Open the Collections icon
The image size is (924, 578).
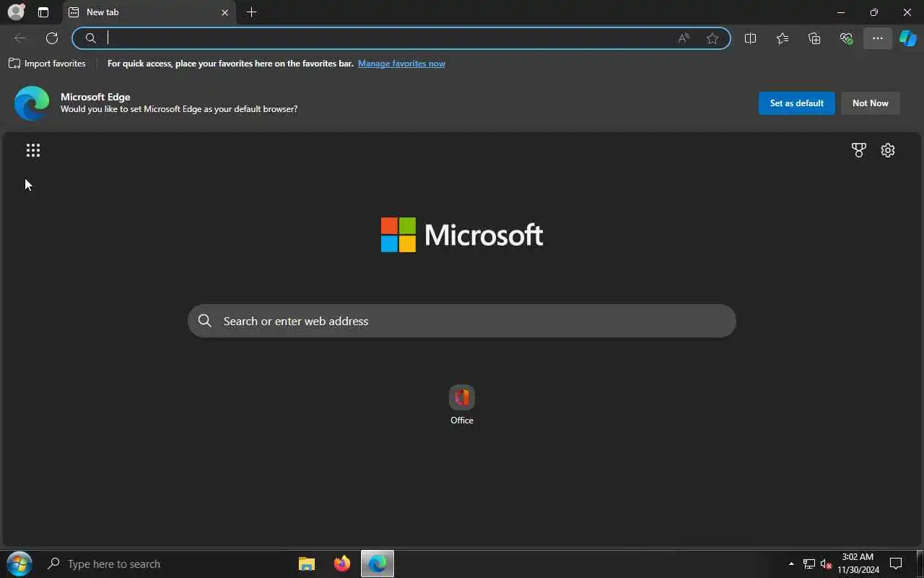[x=814, y=38]
